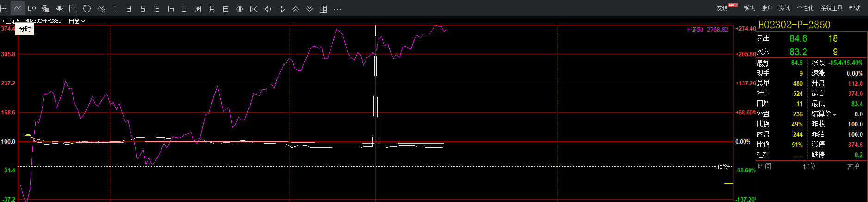This screenshot has width=868, height=202.
Task: Select the 自 custom period
Action: (226, 8)
